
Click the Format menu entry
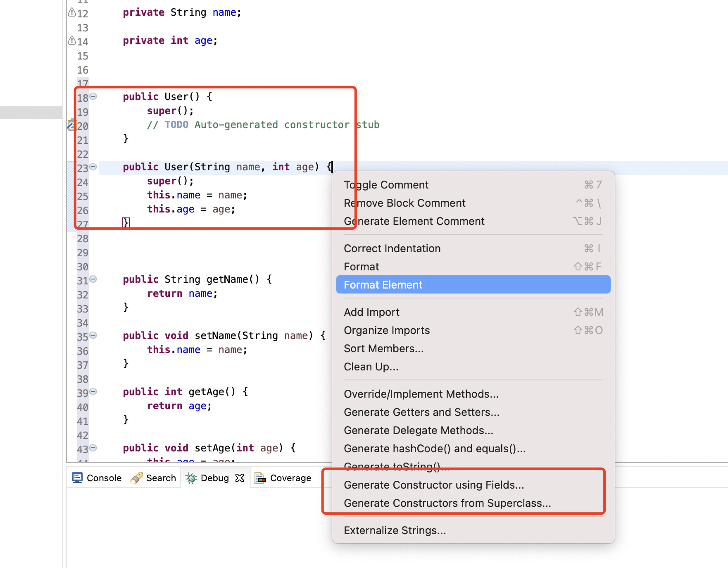(x=473, y=267)
